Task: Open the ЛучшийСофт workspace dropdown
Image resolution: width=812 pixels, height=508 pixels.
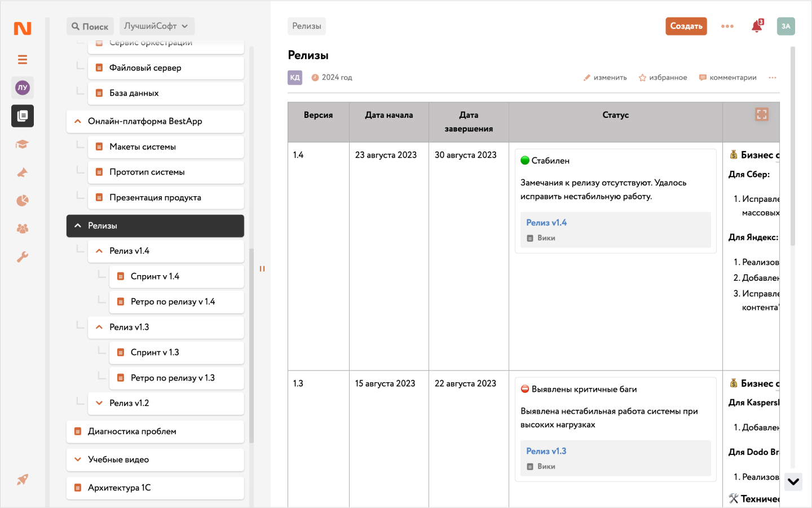Action: (156, 26)
